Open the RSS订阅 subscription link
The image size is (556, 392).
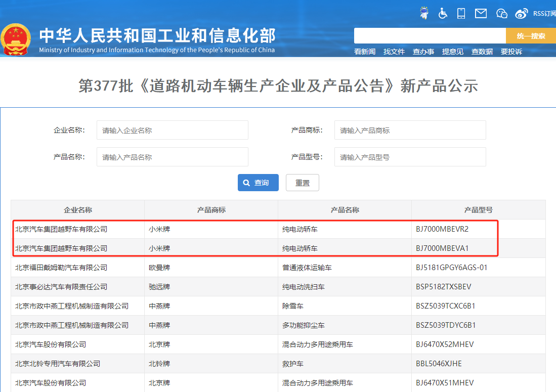tap(543, 13)
